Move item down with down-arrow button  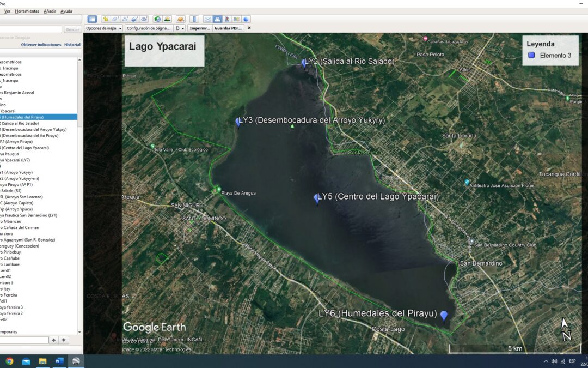[x=64, y=340]
